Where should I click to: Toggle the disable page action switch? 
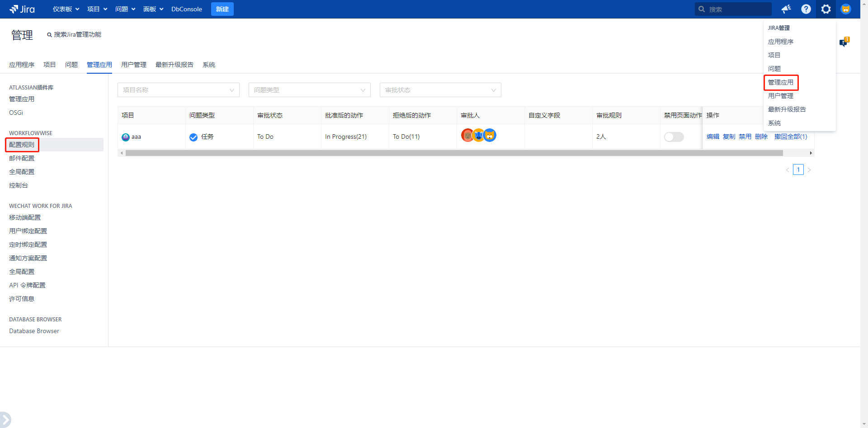pos(674,137)
